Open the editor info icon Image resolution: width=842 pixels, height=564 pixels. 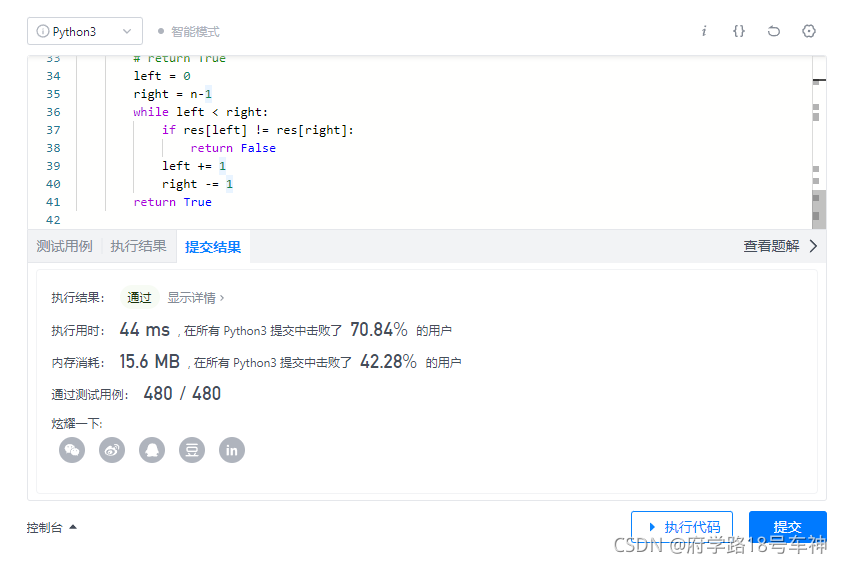[703, 31]
